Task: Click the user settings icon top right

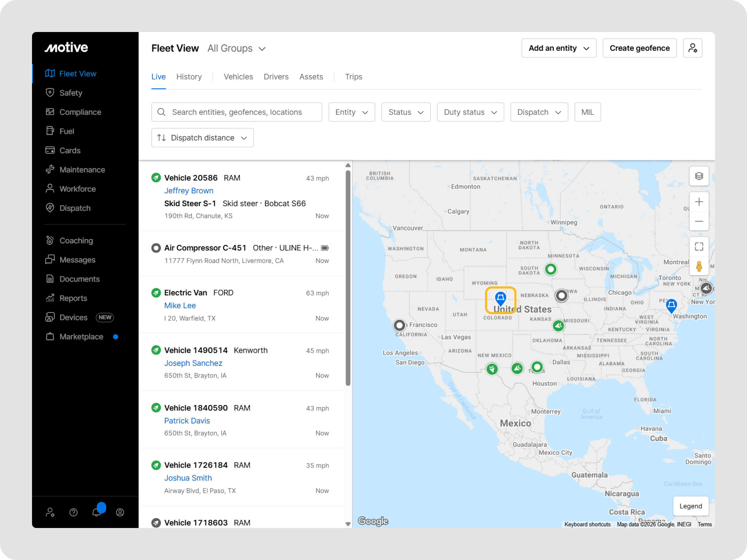Action: (x=692, y=48)
